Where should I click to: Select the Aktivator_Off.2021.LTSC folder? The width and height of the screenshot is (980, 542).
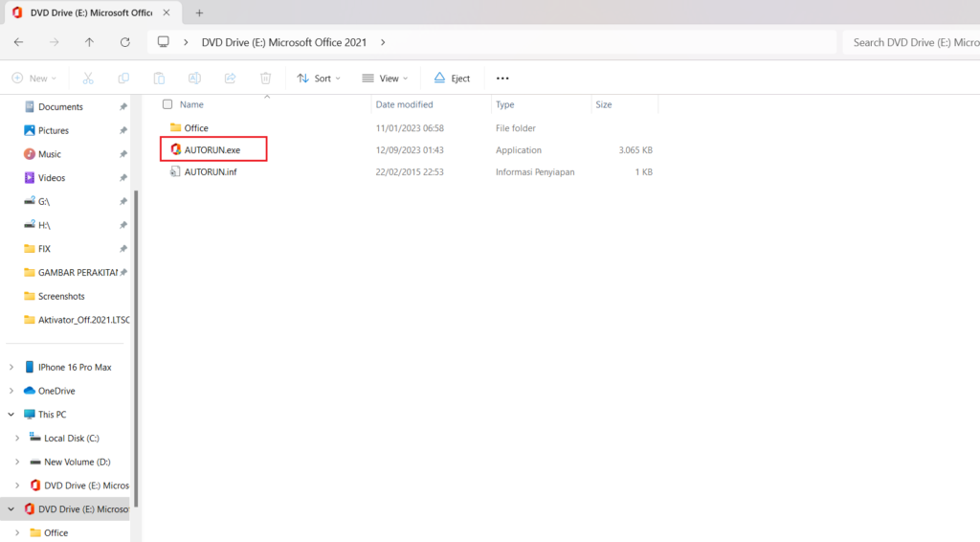(x=77, y=320)
